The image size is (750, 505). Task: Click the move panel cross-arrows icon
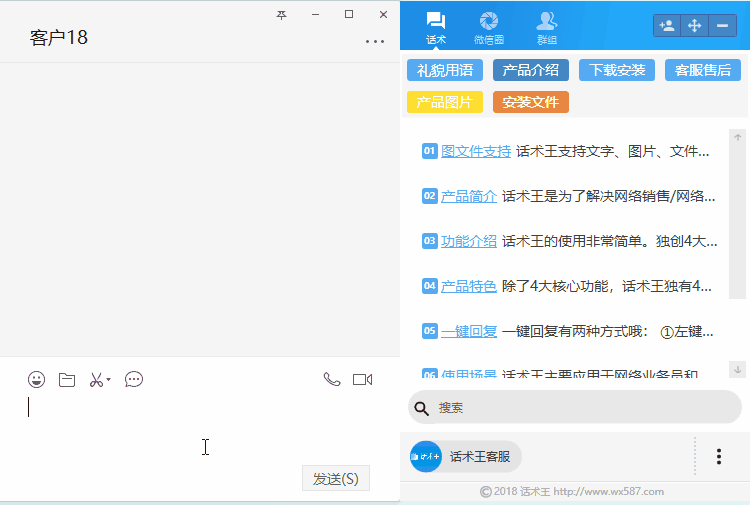tap(695, 25)
